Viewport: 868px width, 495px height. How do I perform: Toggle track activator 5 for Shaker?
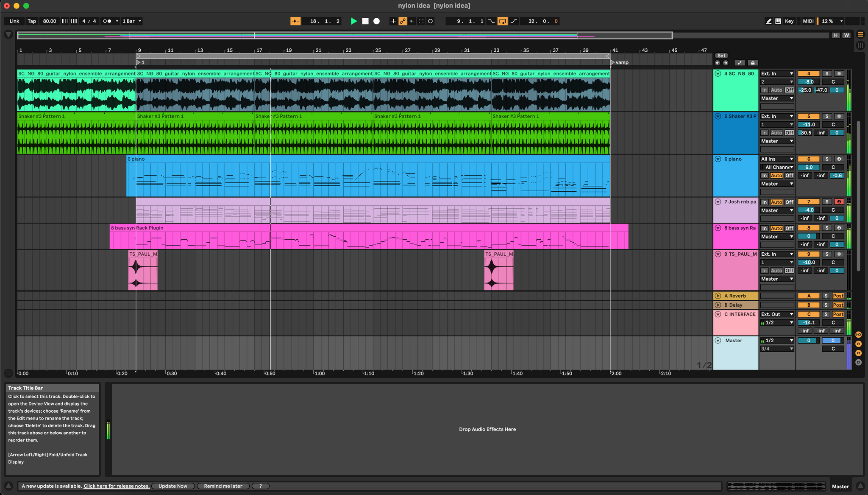(x=809, y=116)
